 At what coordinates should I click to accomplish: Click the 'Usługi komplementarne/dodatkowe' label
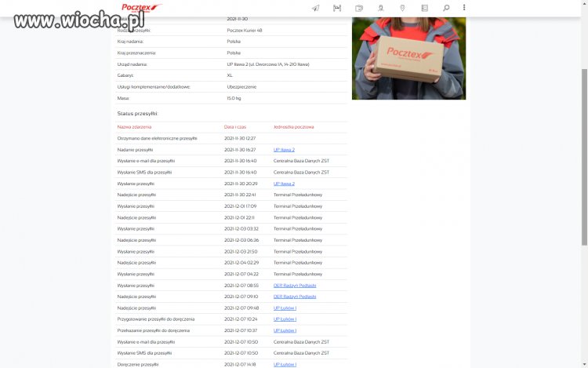[154, 87]
